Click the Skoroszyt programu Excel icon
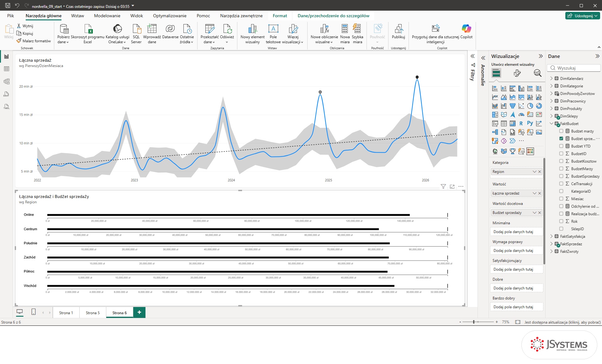Image resolution: width=602 pixels, height=364 pixels. [x=88, y=34]
